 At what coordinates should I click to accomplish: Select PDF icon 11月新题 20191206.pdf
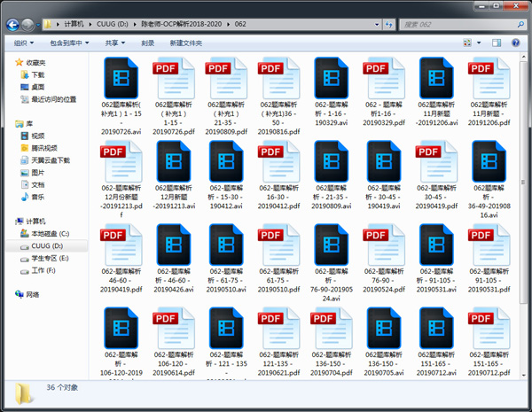coord(489,78)
